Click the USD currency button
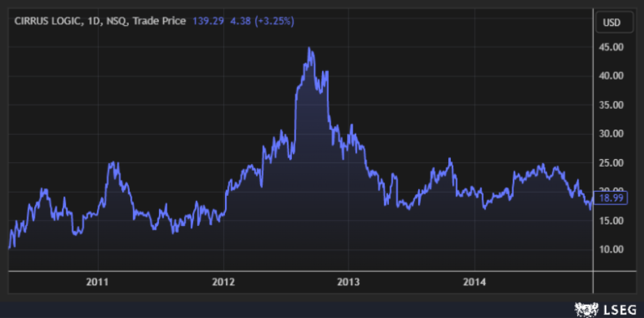 click(x=615, y=23)
